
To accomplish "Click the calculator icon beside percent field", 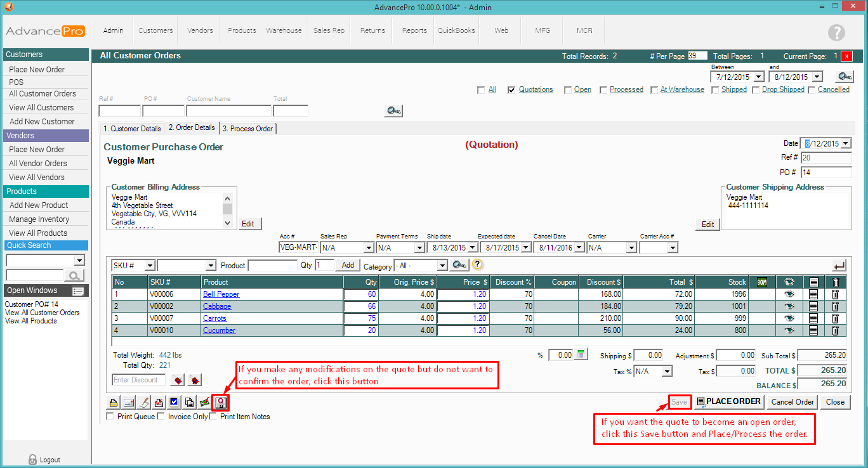I will pyautogui.click(x=581, y=355).
